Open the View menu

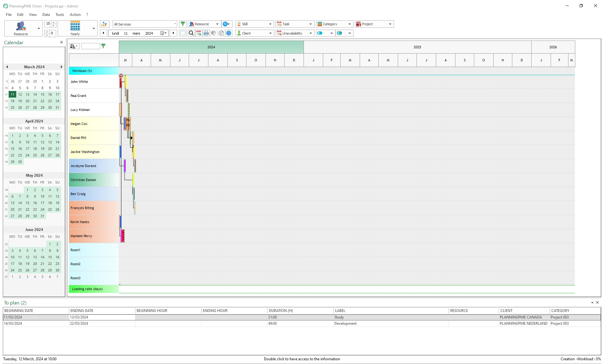[x=33, y=15]
